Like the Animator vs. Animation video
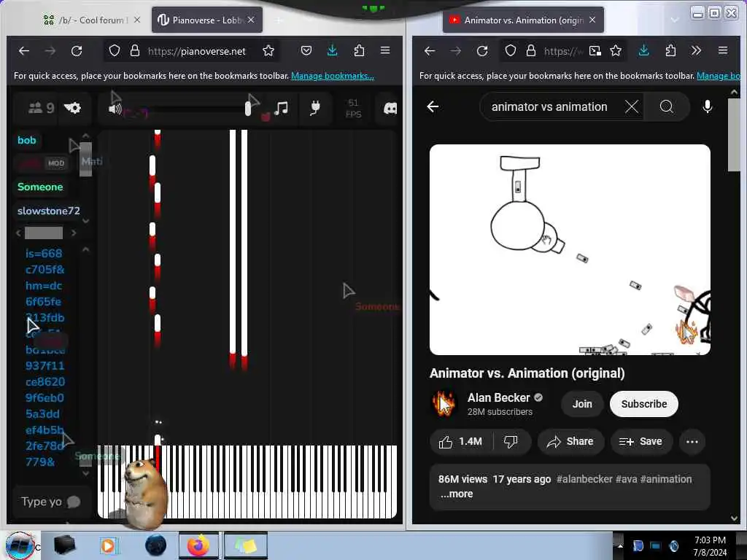 pos(460,442)
